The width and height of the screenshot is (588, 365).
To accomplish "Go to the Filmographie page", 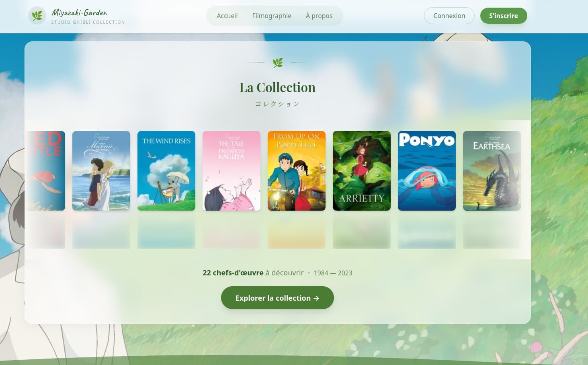I will (x=272, y=16).
